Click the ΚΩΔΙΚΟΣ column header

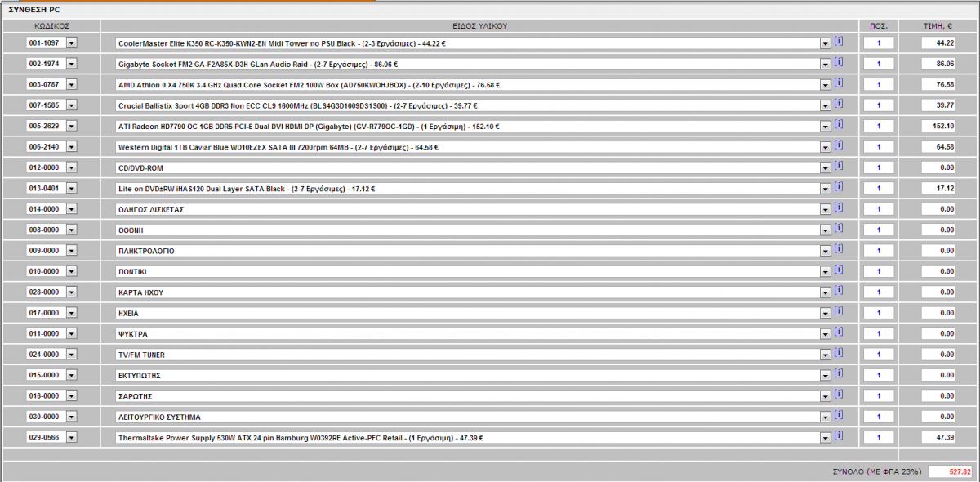pos(51,25)
